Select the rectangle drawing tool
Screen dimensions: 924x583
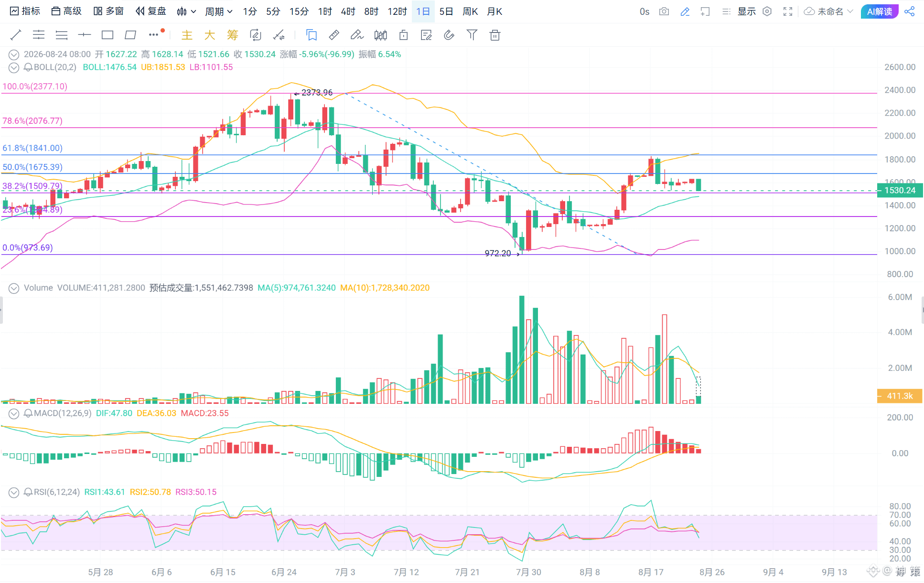pyautogui.click(x=107, y=35)
